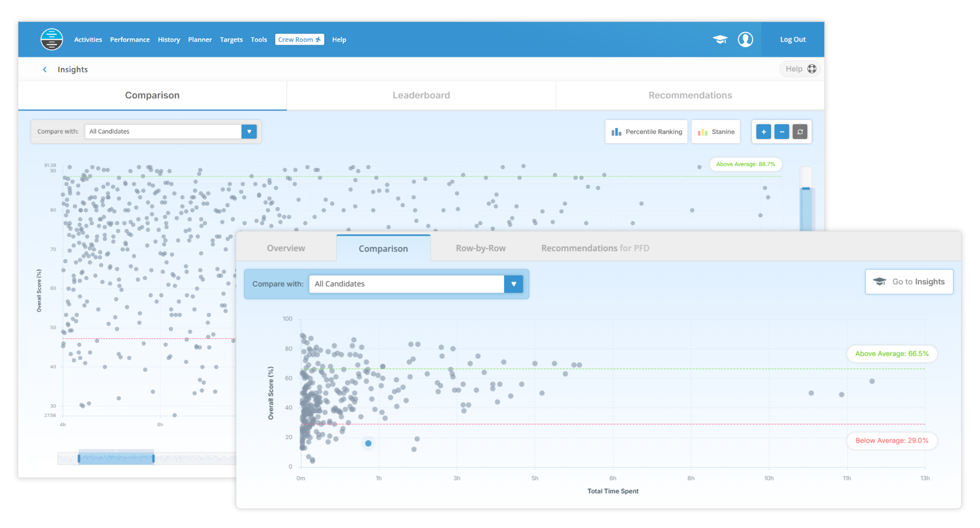Click the Log Out link
Screen dimensions: 980x528
(793, 39)
